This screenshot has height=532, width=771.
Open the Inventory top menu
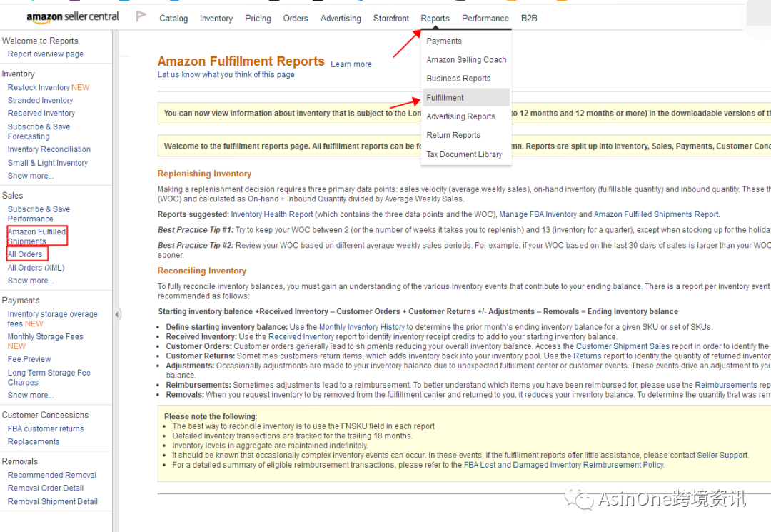point(216,18)
